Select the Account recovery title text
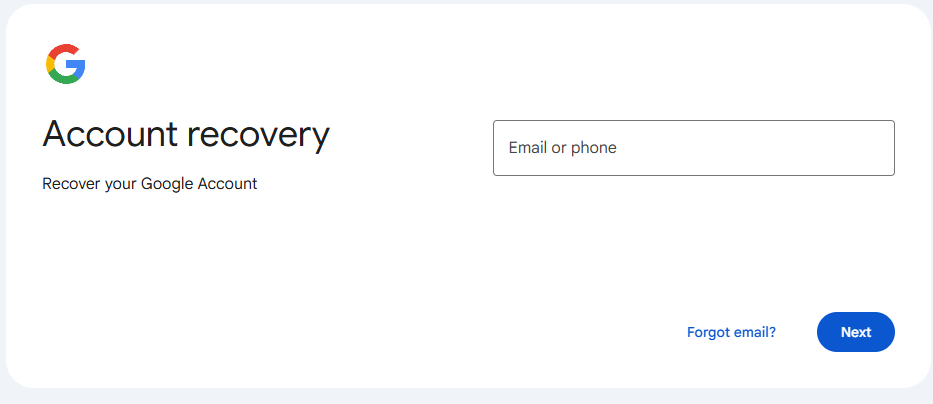 [186, 134]
